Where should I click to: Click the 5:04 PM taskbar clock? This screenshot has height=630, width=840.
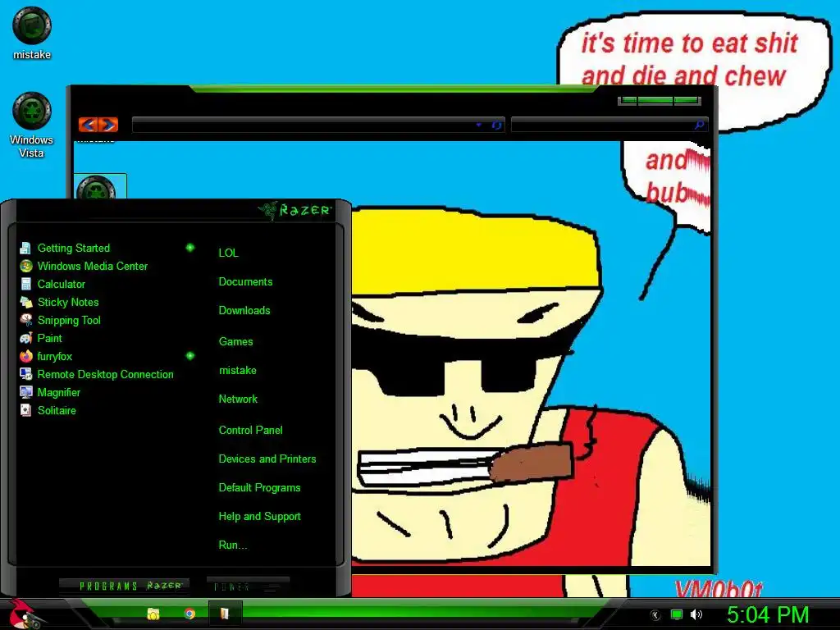(x=768, y=615)
